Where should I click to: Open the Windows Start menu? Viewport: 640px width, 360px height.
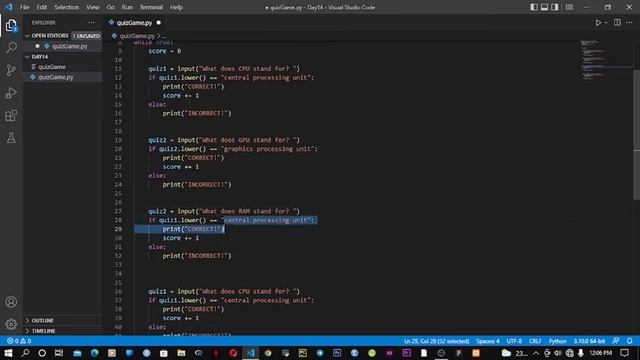click(8, 353)
